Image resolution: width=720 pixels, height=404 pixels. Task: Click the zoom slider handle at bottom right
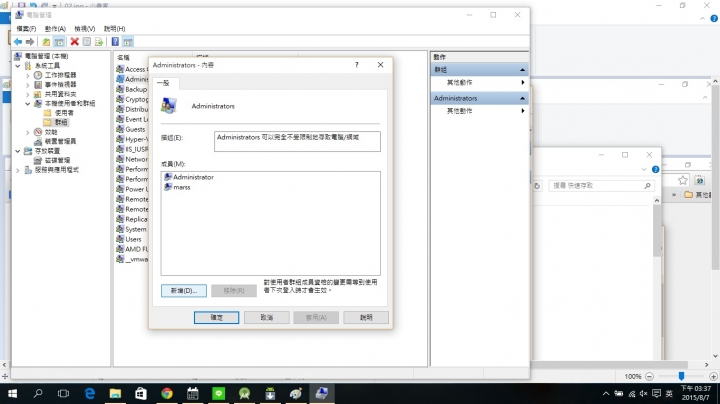(x=681, y=376)
